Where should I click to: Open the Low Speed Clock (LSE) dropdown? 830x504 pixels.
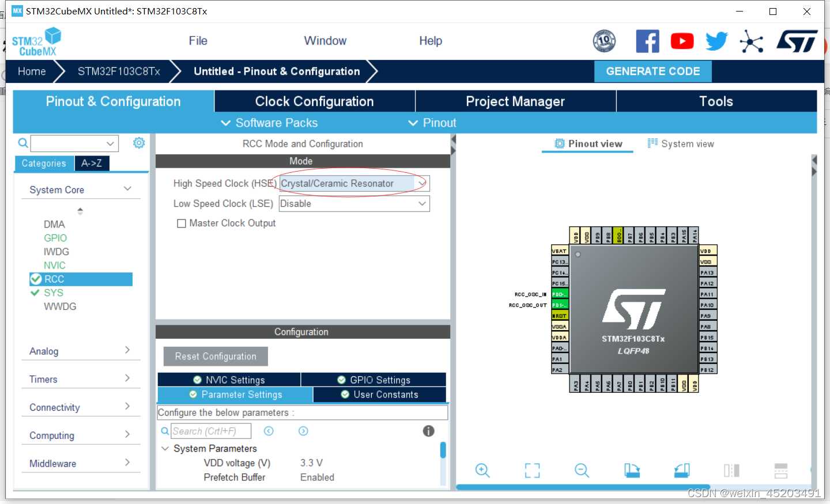click(354, 204)
